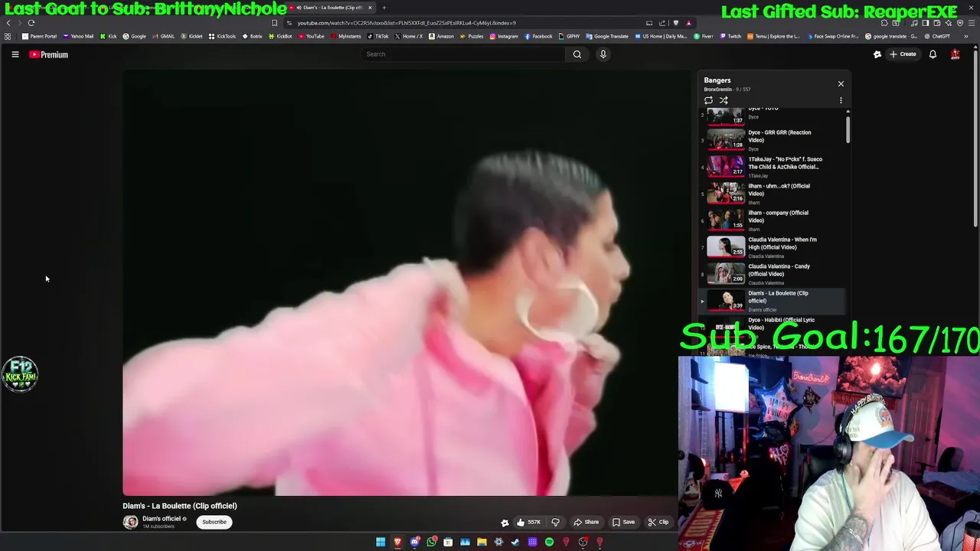Screen dimensions: 980x551
Task: Open a new browser tab with plus
Action: coord(384,8)
